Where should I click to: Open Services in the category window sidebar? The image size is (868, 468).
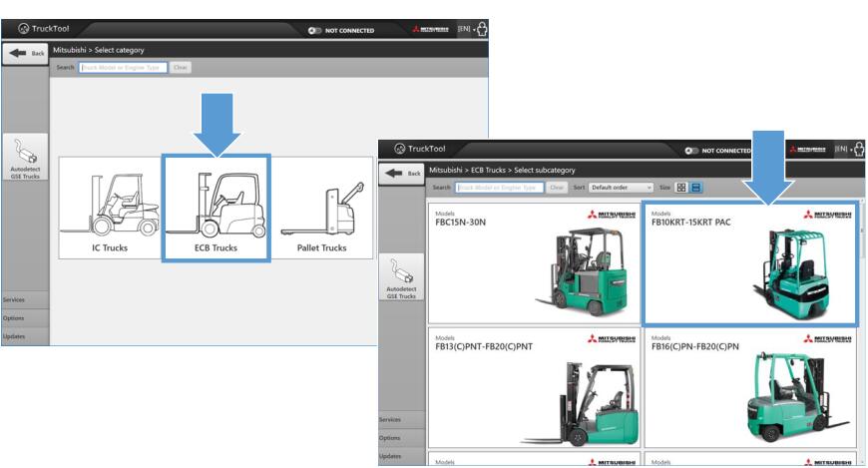25,299
